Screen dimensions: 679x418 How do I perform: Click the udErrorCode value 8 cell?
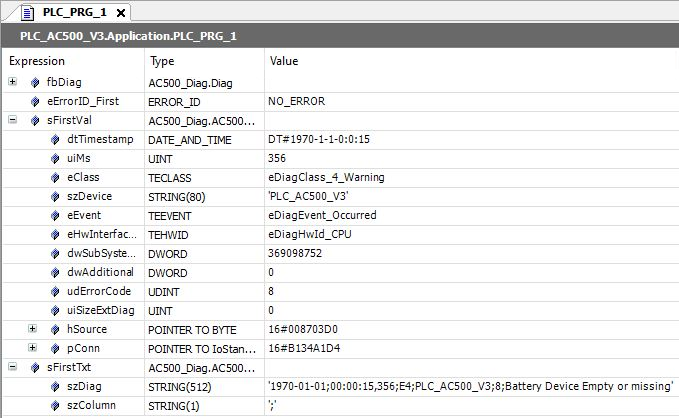pos(272,291)
